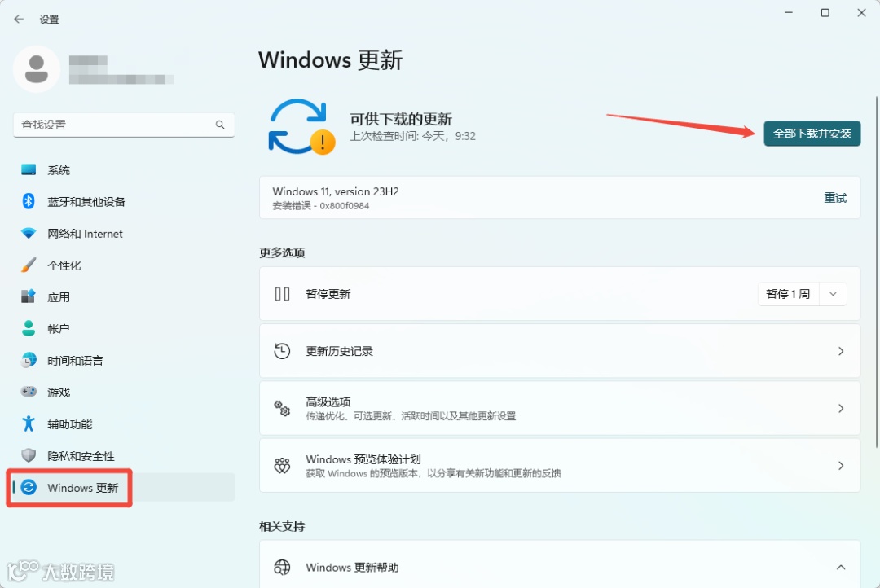Click the 应用 apps icon
Image resolution: width=880 pixels, height=588 pixels.
29,296
